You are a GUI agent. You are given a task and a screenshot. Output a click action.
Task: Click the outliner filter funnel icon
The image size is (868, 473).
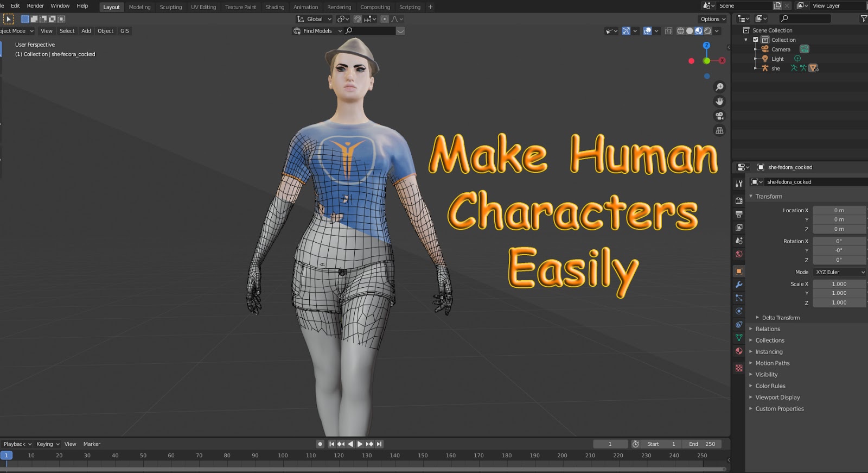tap(864, 18)
